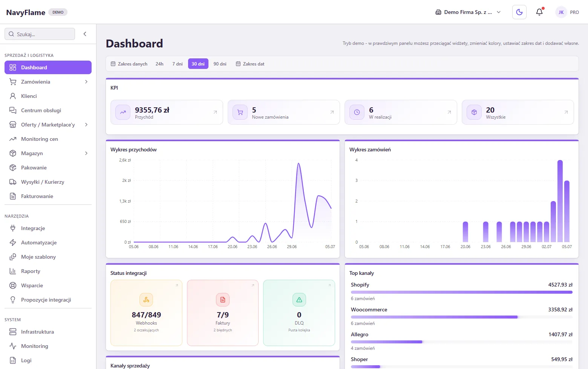
Task: Click the 2 oczekujących text under Webhooks
Action: [146, 330]
